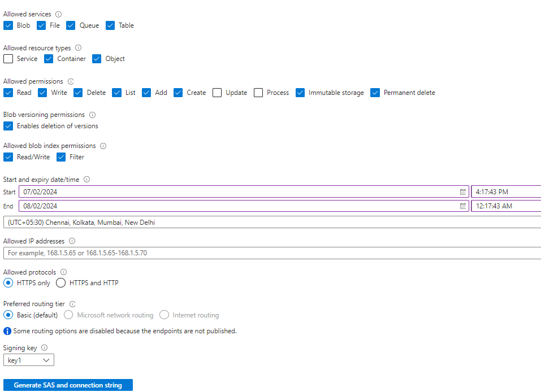
Task: Select the HTTPS and HTTP protocol option
Action: 60,282
